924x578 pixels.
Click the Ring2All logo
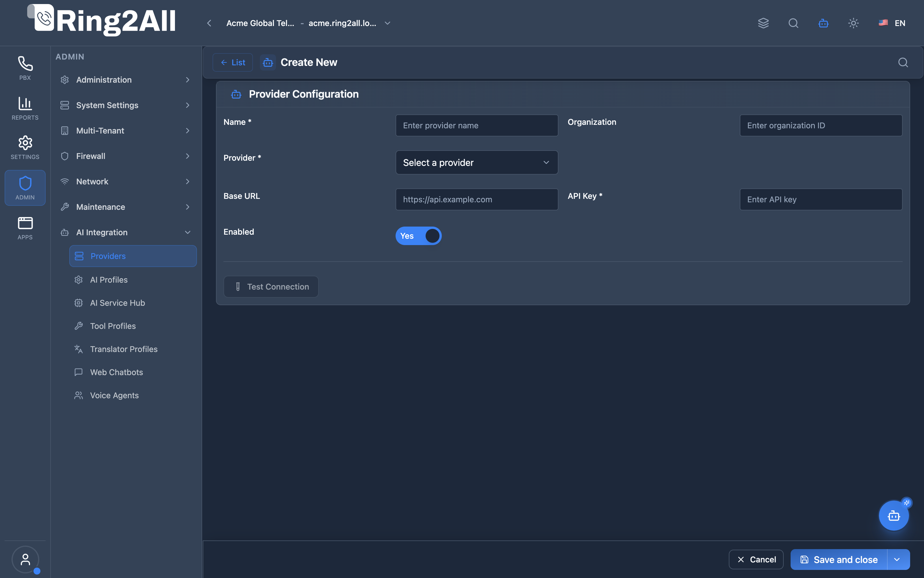[102, 21]
